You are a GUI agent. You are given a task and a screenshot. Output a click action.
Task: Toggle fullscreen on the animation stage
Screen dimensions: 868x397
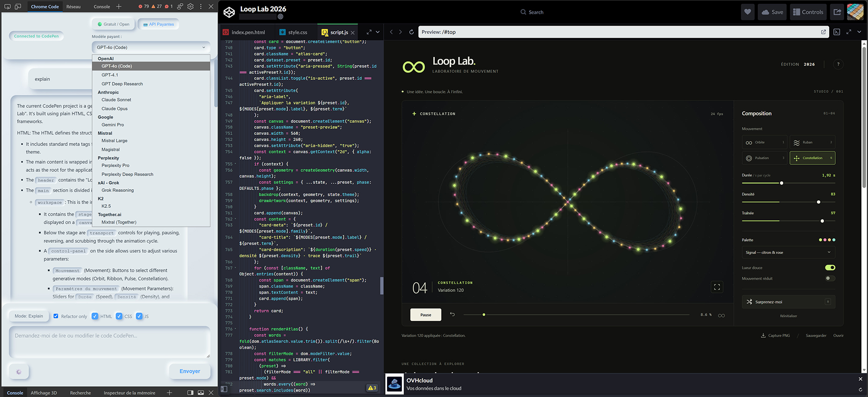(717, 287)
